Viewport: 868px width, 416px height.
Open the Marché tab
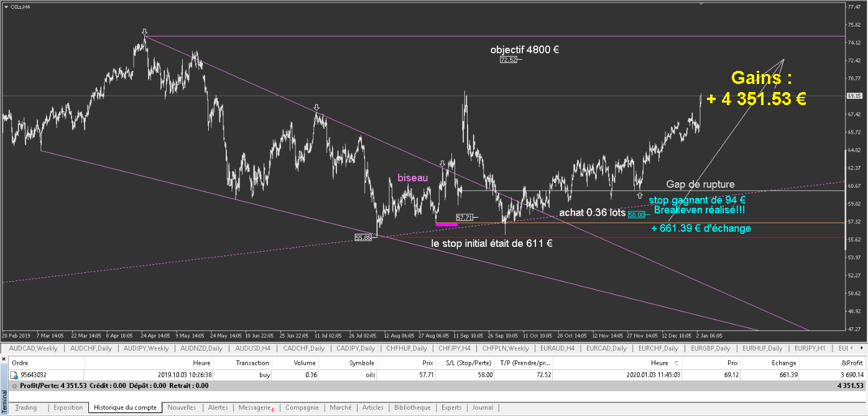pyautogui.click(x=340, y=408)
